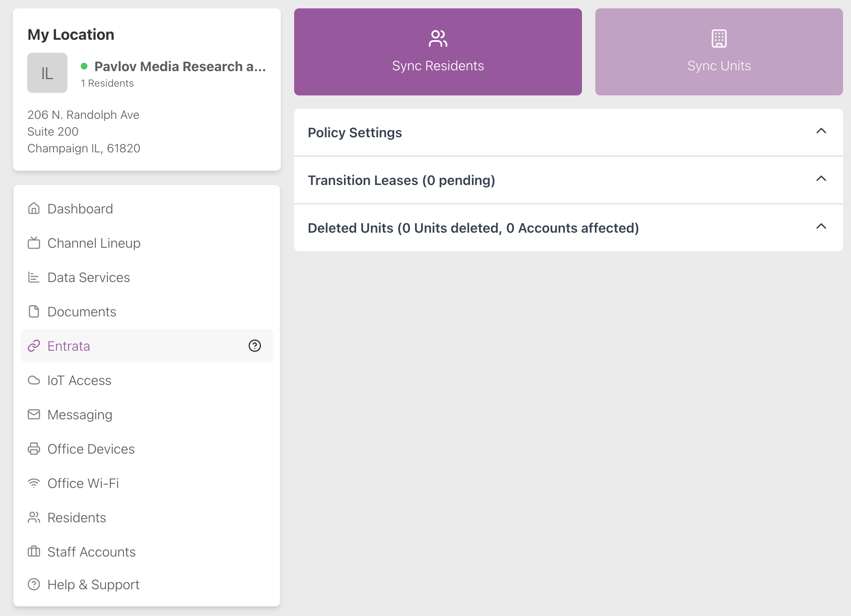The height and width of the screenshot is (616, 851).
Task: Collapse the Policy Settings chevron
Action: click(821, 131)
